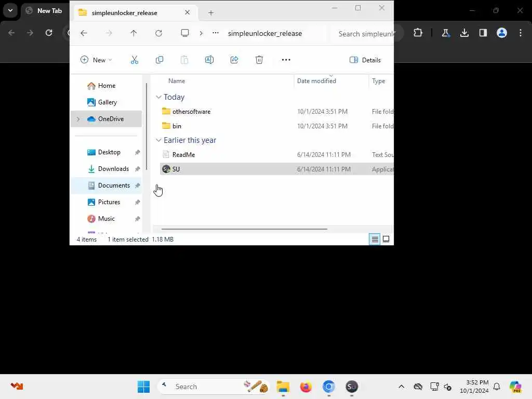
Task: Click the Explorer forward arrow
Action: (109, 33)
